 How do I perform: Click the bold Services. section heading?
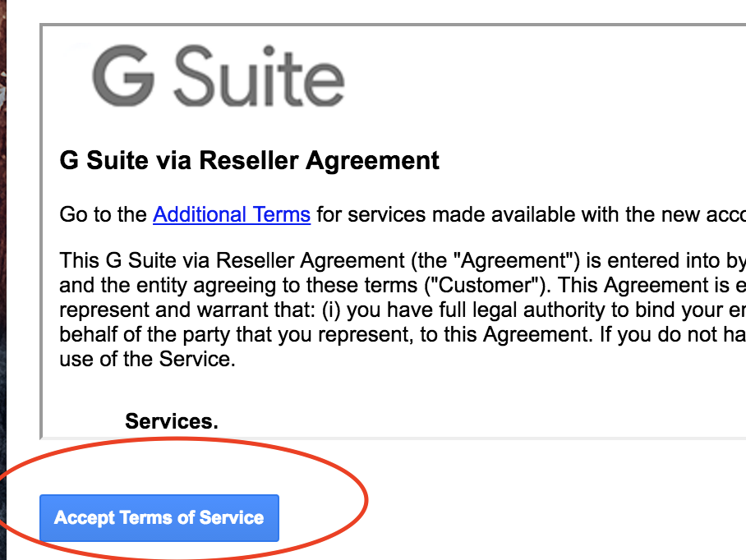pyautogui.click(x=171, y=422)
